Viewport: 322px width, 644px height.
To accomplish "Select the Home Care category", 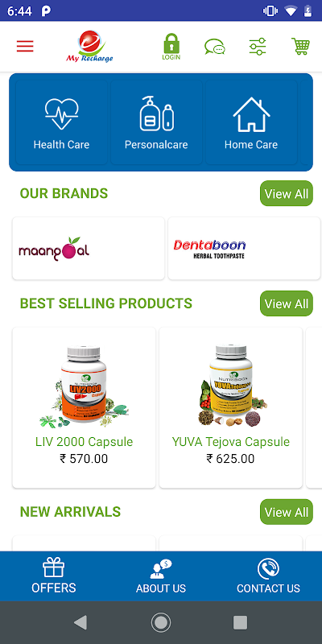I will (x=251, y=122).
